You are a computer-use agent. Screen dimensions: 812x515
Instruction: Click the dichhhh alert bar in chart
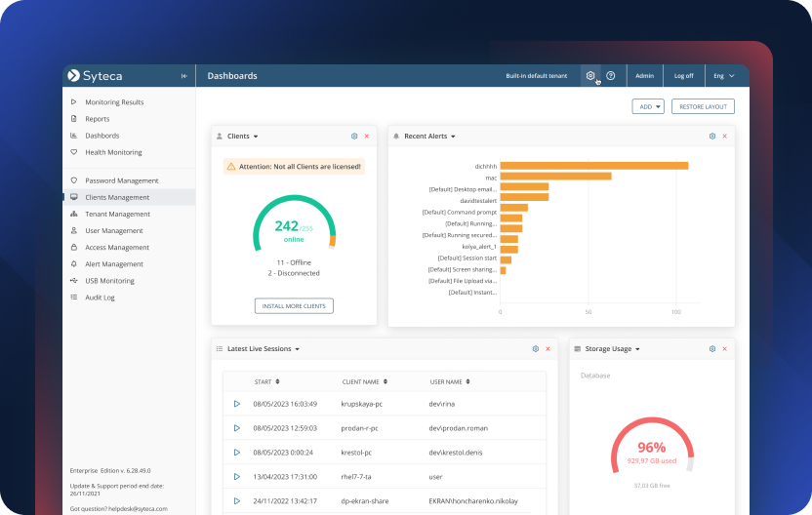pyautogui.click(x=593, y=166)
